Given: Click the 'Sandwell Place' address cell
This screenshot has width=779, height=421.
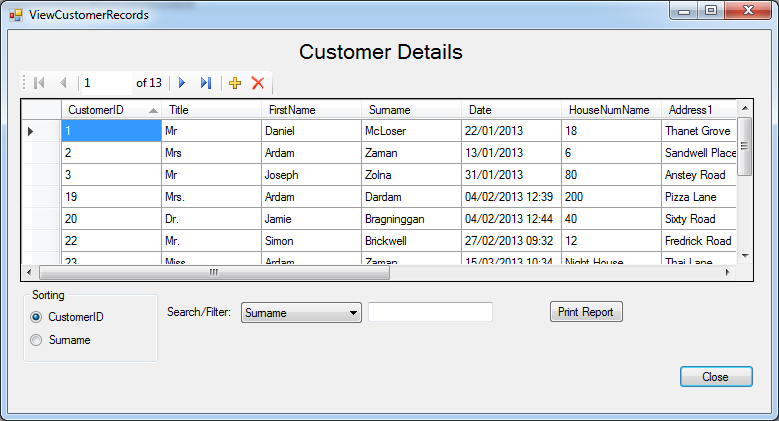Looking at the screenshot, I should click(699, 153).
